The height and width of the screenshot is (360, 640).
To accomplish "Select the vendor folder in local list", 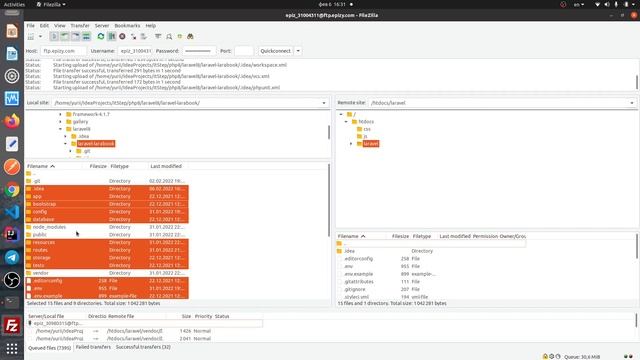I will pos(107,273).
